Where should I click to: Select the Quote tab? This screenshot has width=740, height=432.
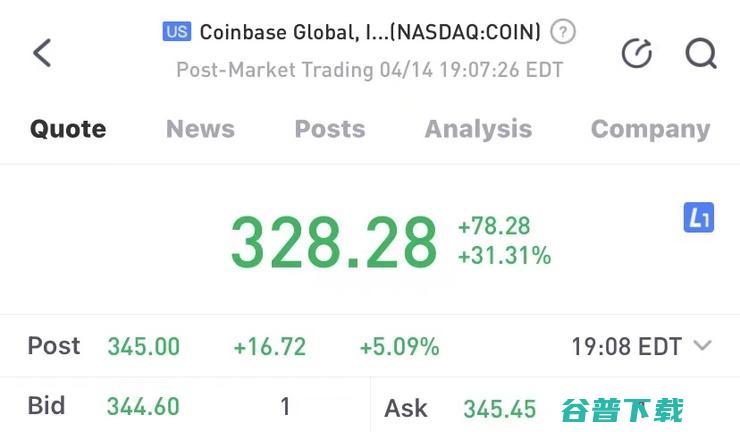point(68,129)
